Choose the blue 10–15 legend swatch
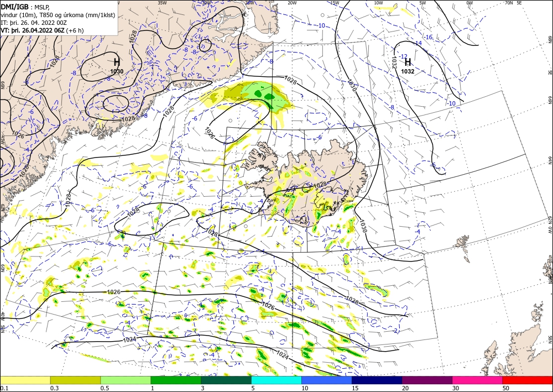Image resolution: width=553 pixels, height=392 pixels. (327, 380)
